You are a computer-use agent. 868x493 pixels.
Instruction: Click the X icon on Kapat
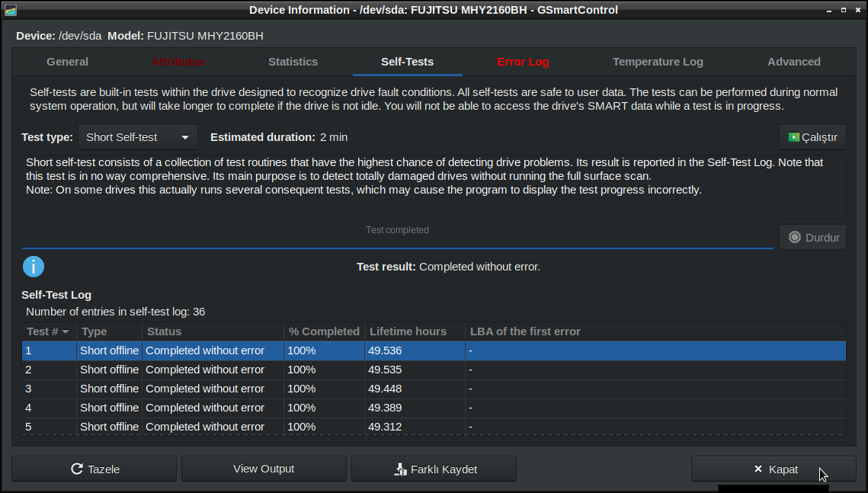757,469
